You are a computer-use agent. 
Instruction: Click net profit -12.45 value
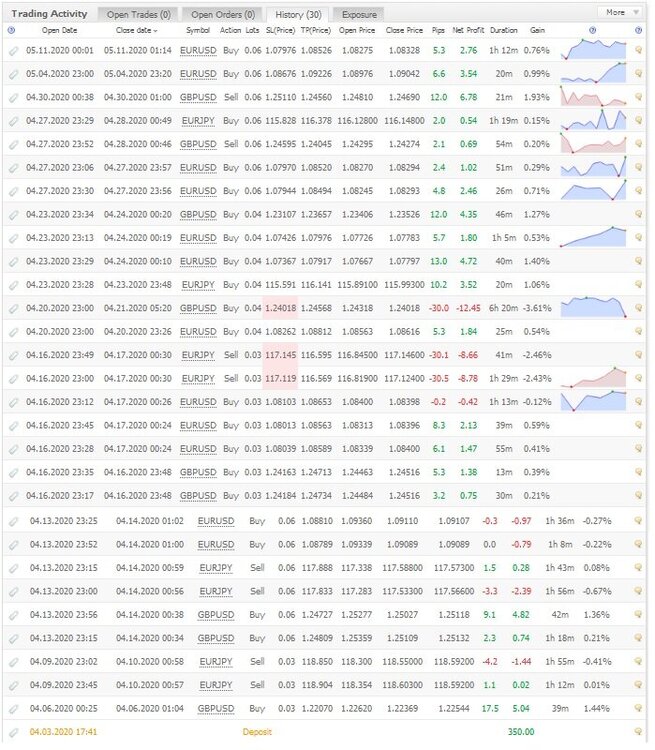coord(468,308)
